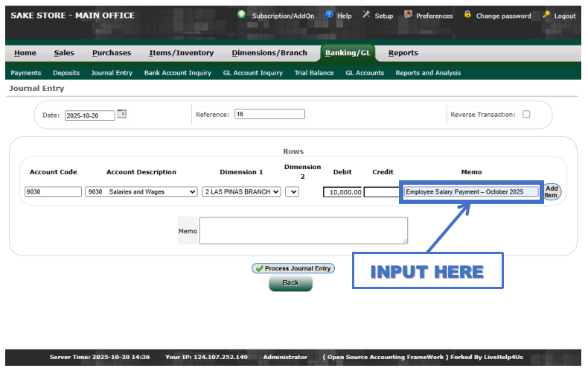This screenshot has width=588, height=371.
Task: Open Setup via the tools icon
Action: coord(366,15)
